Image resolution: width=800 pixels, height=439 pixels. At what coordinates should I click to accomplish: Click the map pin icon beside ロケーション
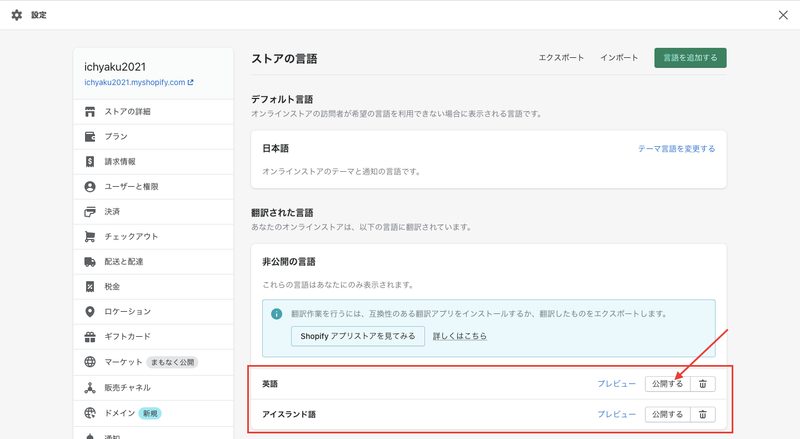[x=90, y=311]
